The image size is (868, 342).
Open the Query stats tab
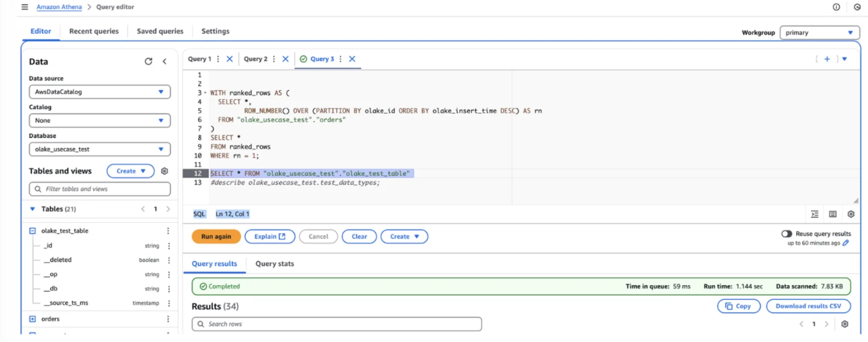pos(274,264)
